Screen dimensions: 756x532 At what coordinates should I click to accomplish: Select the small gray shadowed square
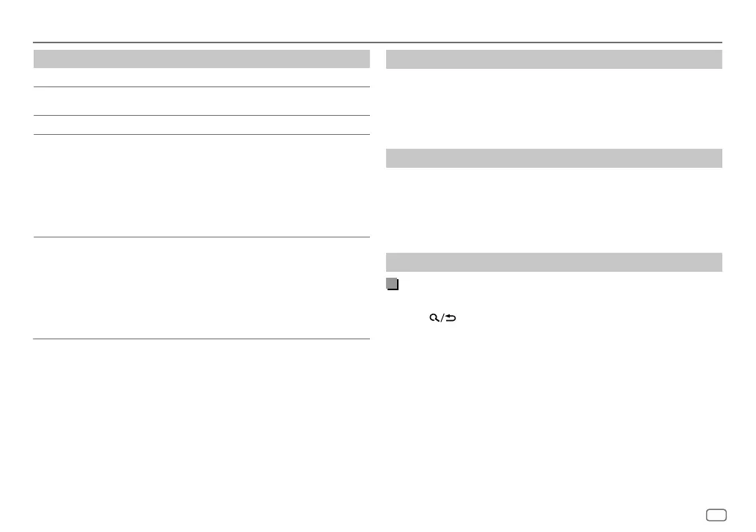[x=393, y=284]
